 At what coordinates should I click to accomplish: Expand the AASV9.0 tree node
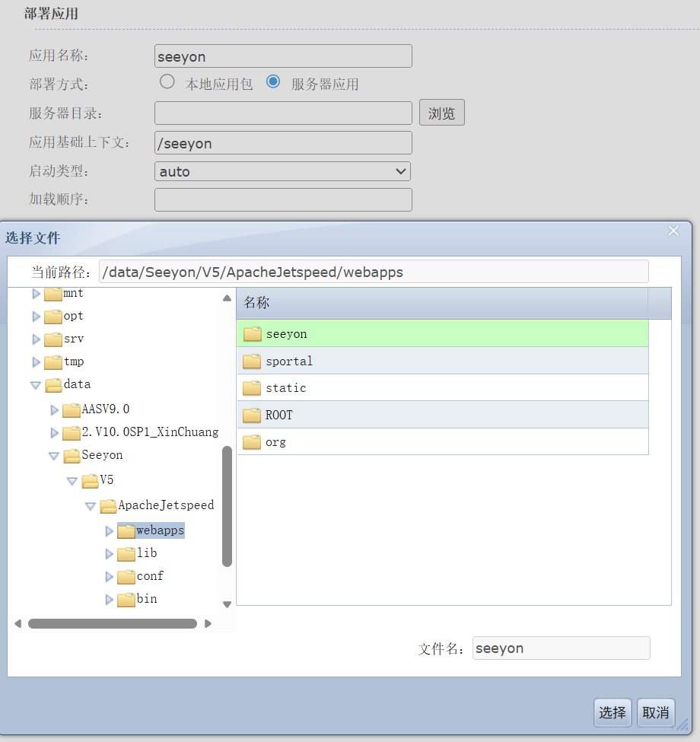(54, 409)
